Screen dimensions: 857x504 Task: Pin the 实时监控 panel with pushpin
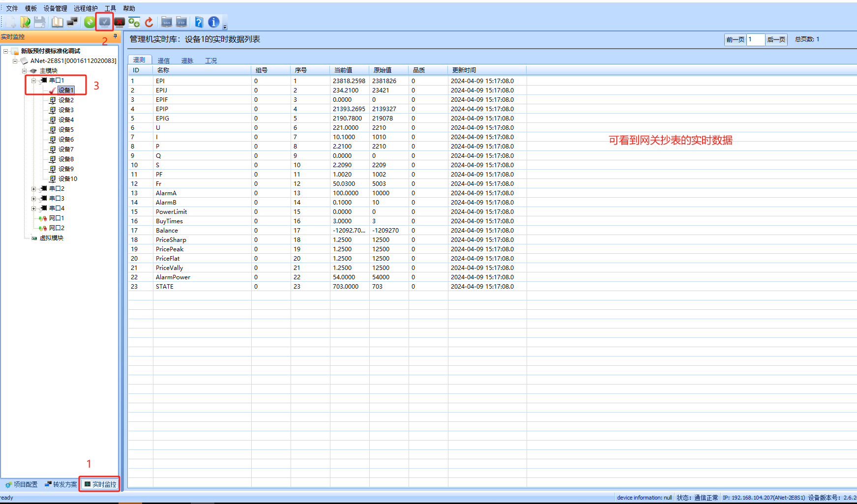115,36
